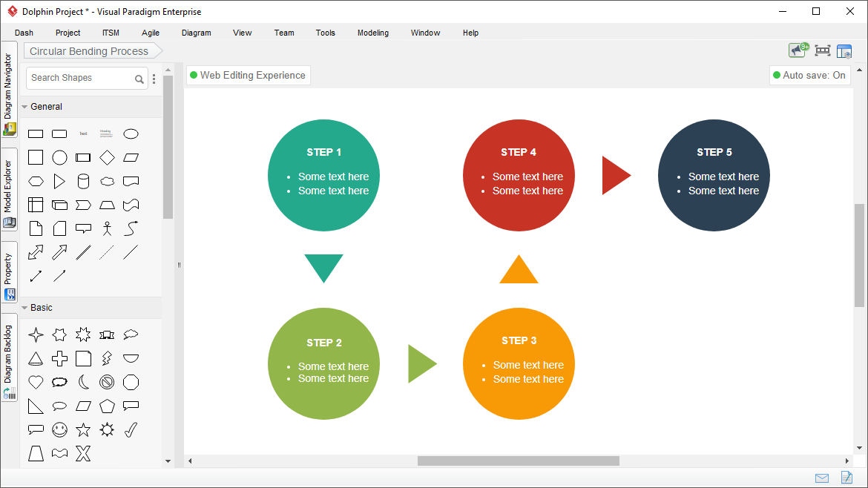Screen dimensions: 868x488
Task: Pick the lightning bolt shape
Action: (x=107, y=358)
